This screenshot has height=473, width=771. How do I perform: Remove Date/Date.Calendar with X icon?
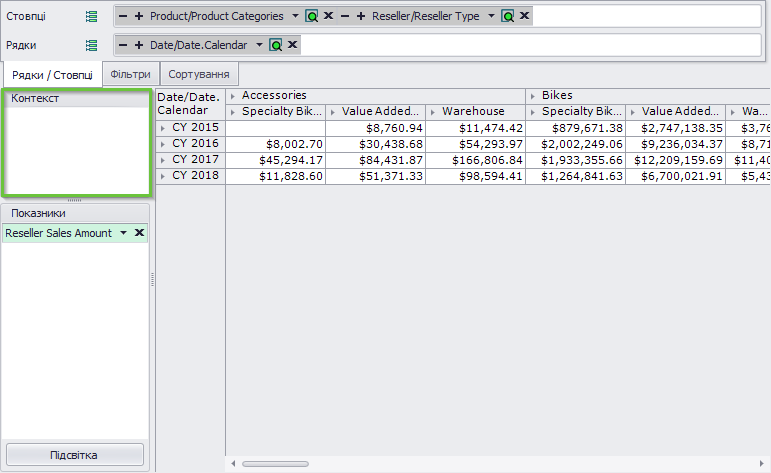click(x=293, y=45)
